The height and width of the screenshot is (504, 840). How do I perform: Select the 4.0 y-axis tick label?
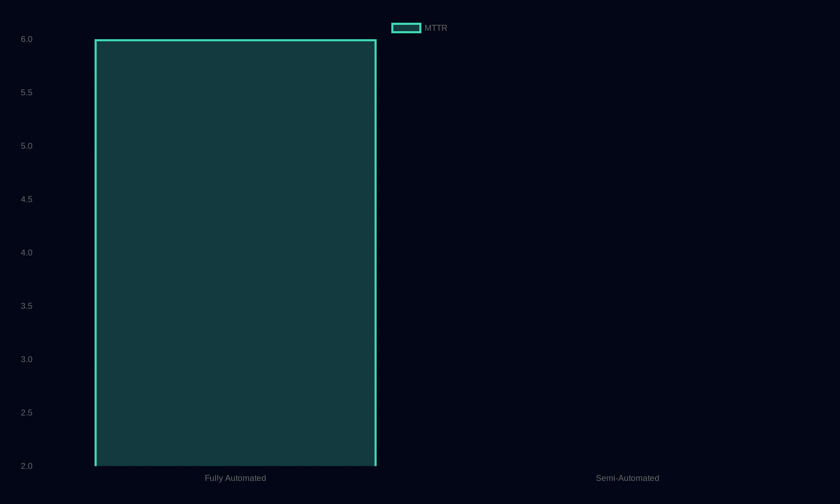click(x=26, y=252)
